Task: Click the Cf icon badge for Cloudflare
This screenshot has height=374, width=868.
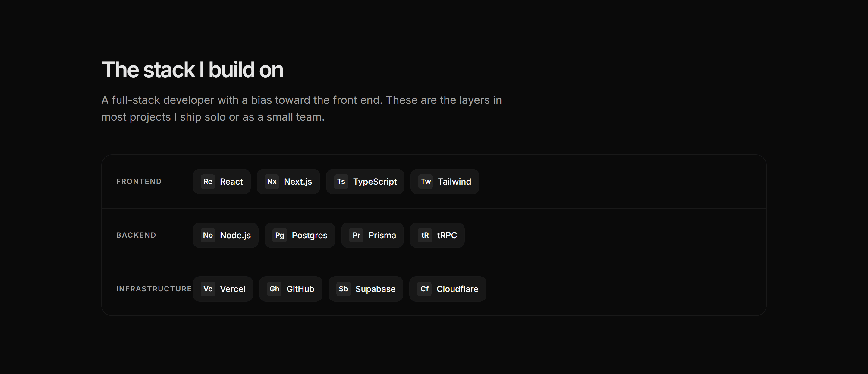Action: 424,289
